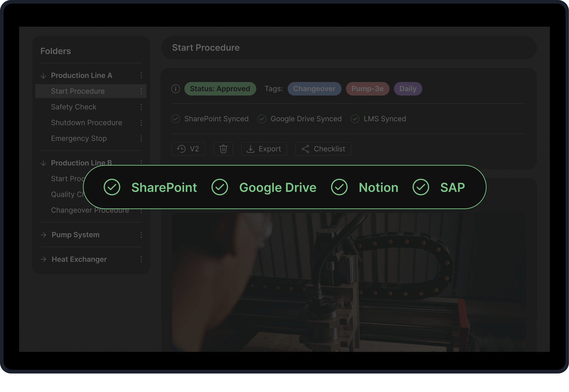Open three-dot menu for Heat Exchanger

pos(141,259)
